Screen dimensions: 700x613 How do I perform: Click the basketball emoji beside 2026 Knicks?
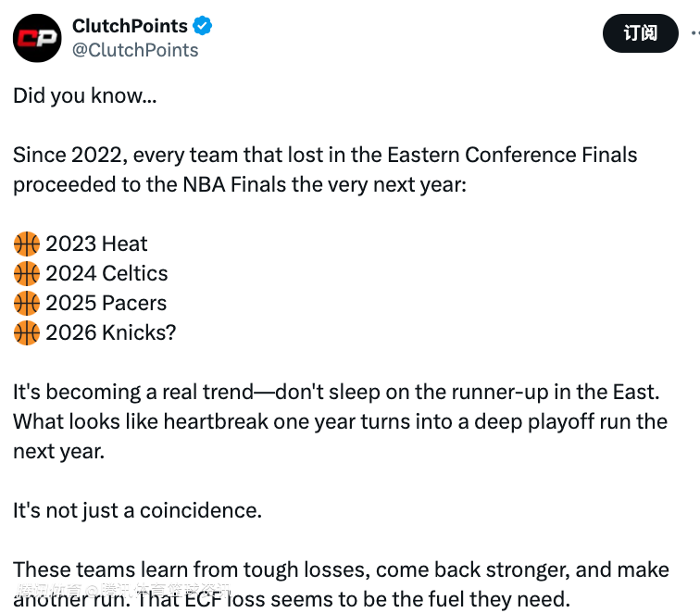pos(26,332)
